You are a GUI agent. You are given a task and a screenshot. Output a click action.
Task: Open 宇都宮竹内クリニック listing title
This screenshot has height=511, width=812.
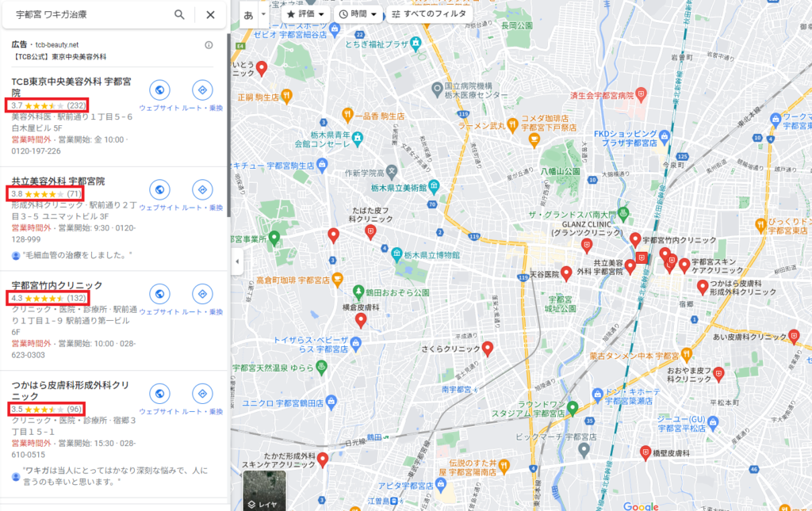click(x=57, y=285)
